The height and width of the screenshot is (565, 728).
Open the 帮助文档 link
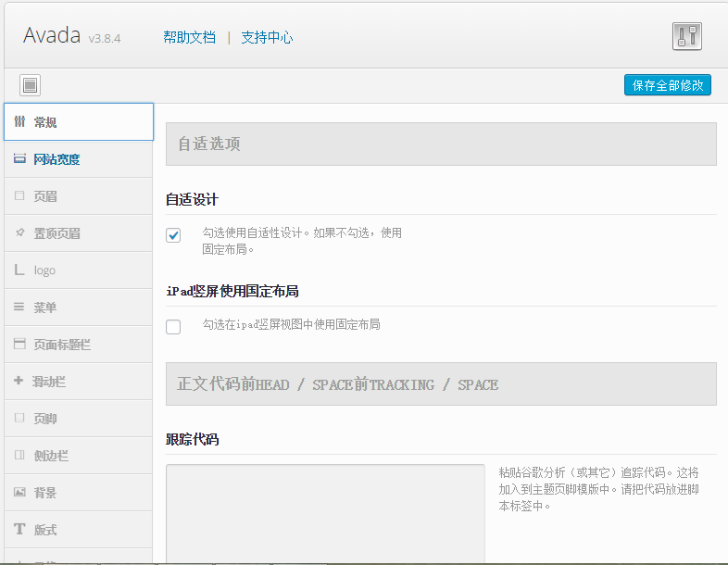coord(189,37)
